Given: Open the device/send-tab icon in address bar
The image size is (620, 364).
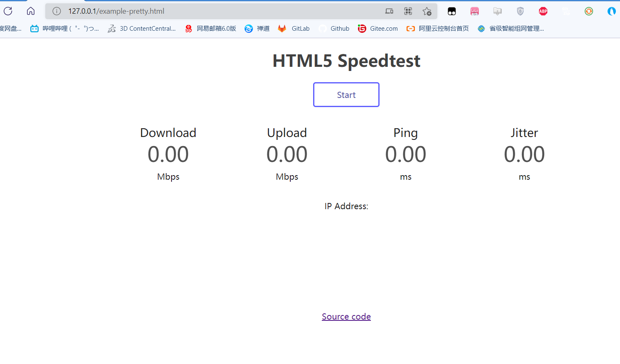Looking at the screenshot, I should pos(389,11).
